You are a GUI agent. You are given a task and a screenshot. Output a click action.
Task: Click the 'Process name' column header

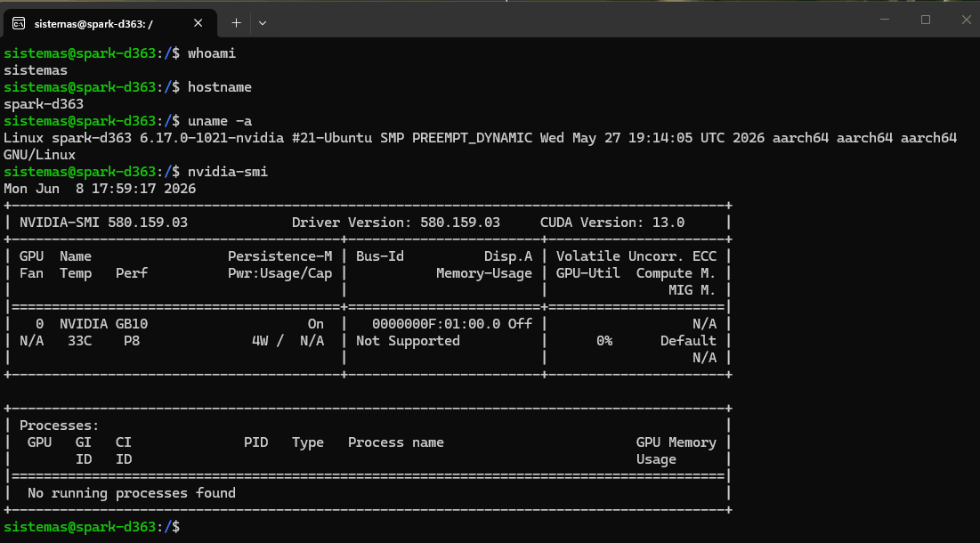[395, 442]
